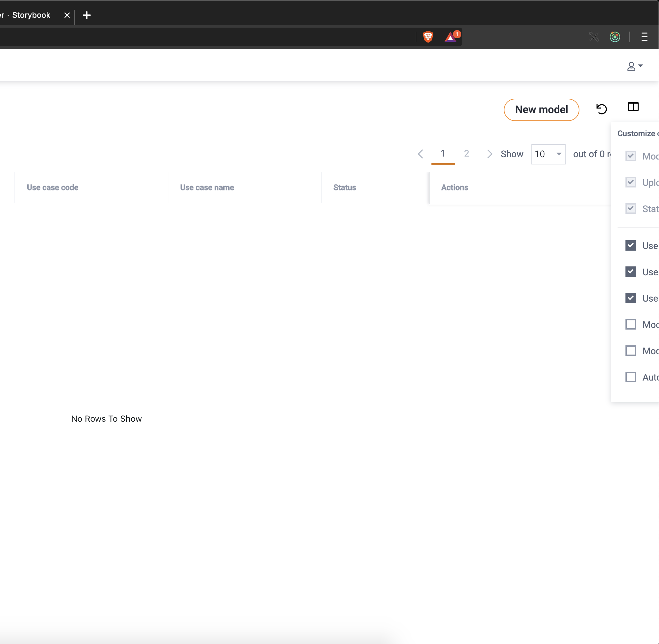Select page 2 in pagination
This screenshot has width=659, height=644.
coord(467,154)
